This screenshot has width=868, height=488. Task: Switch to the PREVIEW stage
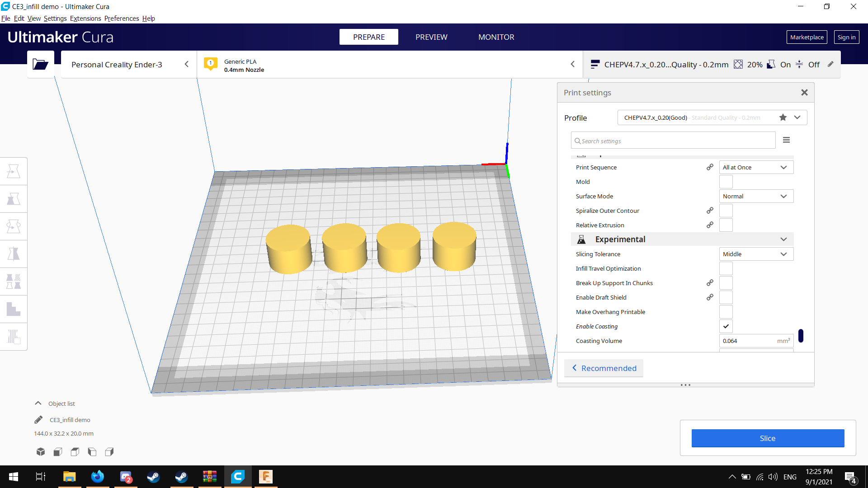pyautogui.click(x=431, y=37)
